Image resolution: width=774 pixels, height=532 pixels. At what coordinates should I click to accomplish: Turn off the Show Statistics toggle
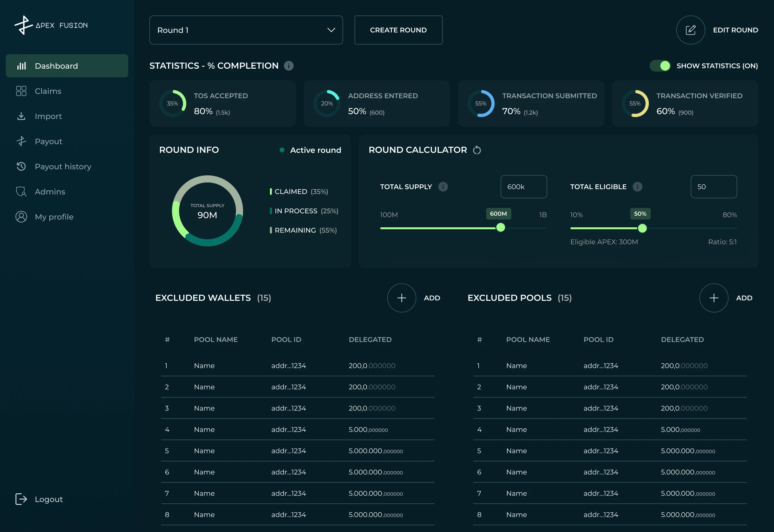(660, 66)
